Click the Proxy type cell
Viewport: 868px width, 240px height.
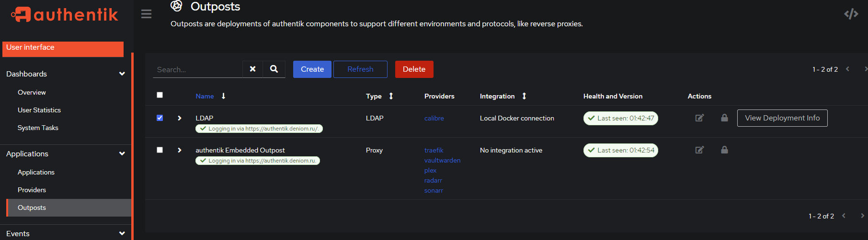374,150
